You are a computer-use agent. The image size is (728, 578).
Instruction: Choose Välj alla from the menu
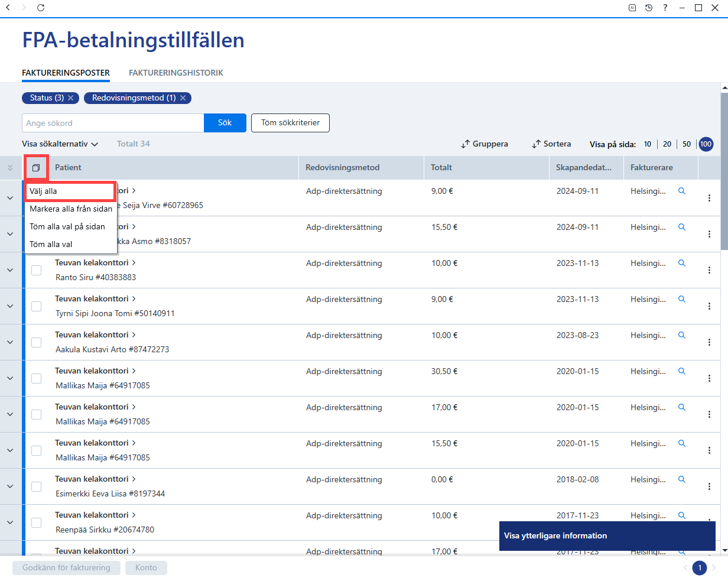point(69,191)
